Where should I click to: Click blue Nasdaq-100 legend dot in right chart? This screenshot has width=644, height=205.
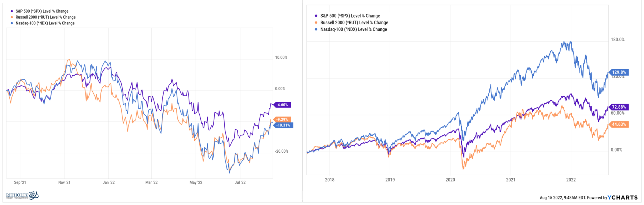point(316,29)
